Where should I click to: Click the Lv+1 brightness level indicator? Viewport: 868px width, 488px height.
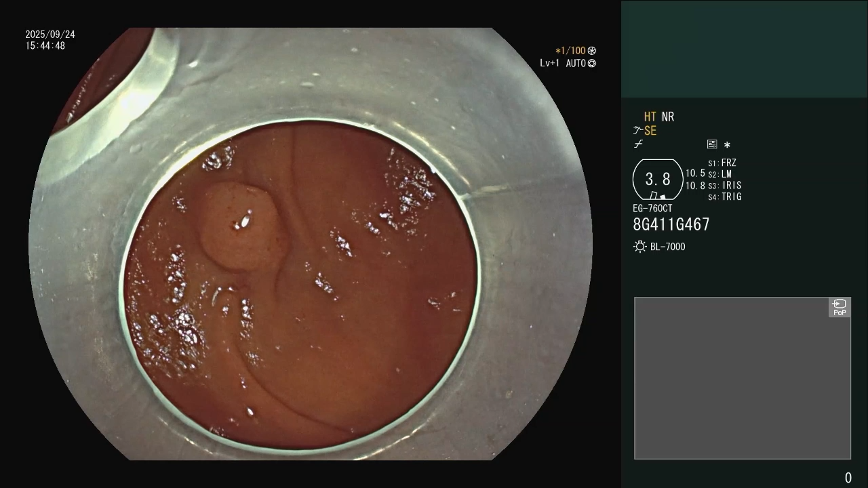coord(550,64)
